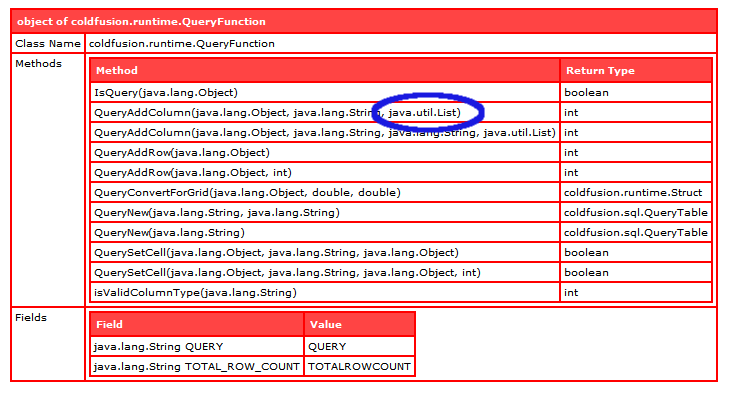
Task: Toggle the Methods row label
Action: click(48, 180)
